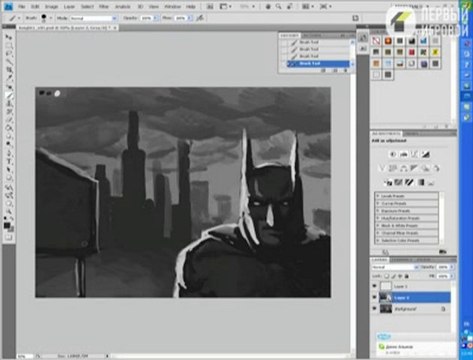Image resolution: width=473 pixels, height=360 pixels.
Task: Expand Curves Presets list
Action: [x=378, y=203]
